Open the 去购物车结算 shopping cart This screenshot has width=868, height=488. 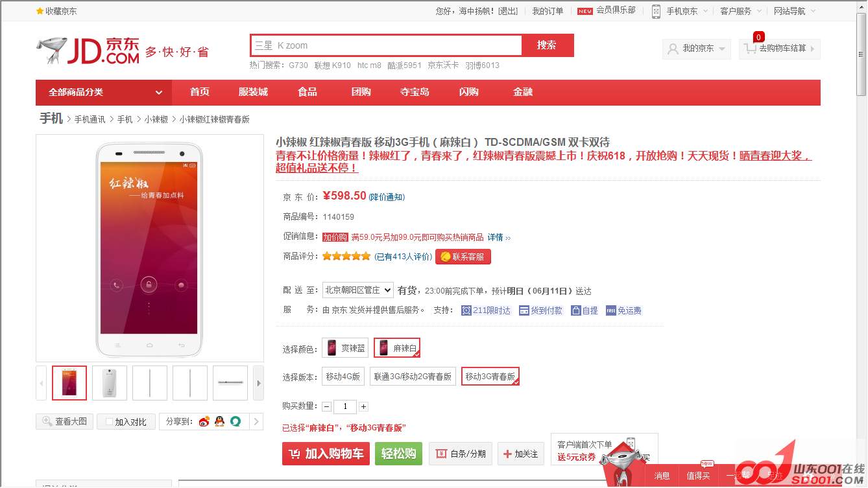779,49
